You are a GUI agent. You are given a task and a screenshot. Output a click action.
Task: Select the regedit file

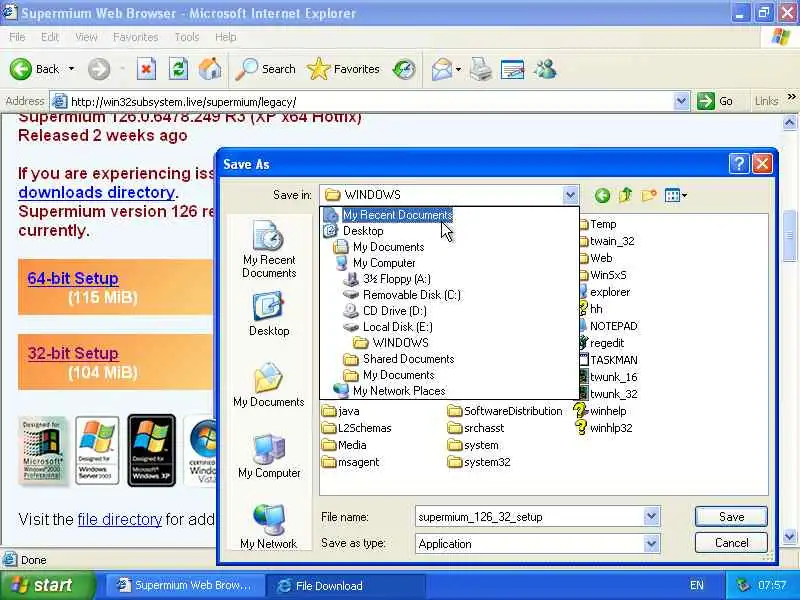[x=602, y=343]
